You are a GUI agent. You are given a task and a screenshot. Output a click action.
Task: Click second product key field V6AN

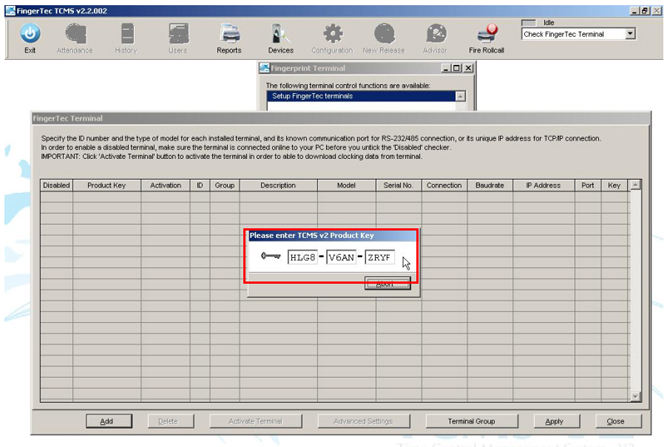pyautogui.click(x=341, y=257)
